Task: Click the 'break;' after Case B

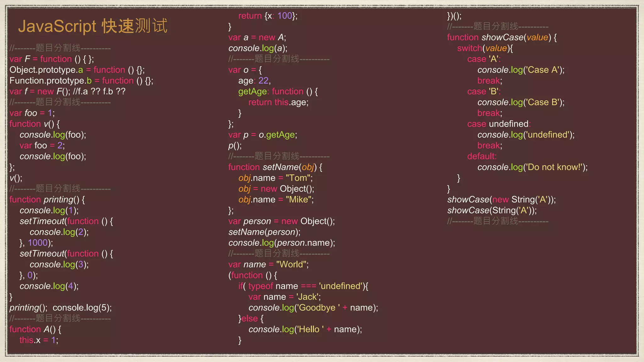Action: tap(490, 113)
